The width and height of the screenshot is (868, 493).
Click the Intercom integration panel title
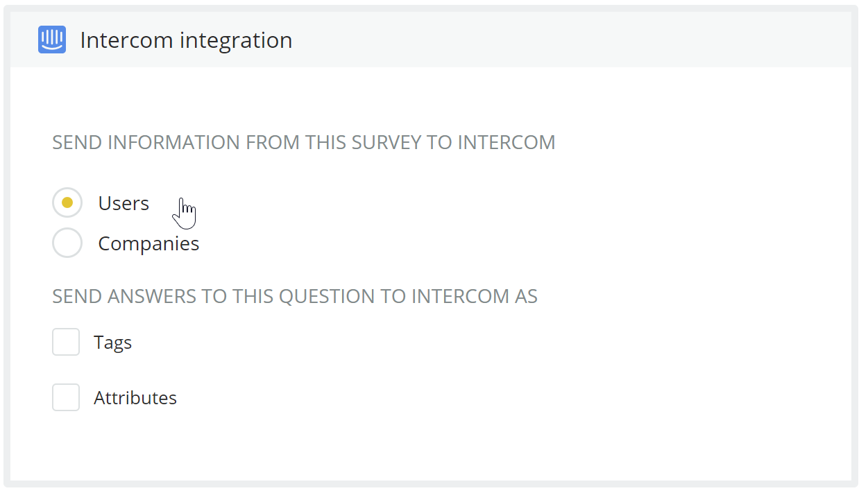(x=186, y=40)
